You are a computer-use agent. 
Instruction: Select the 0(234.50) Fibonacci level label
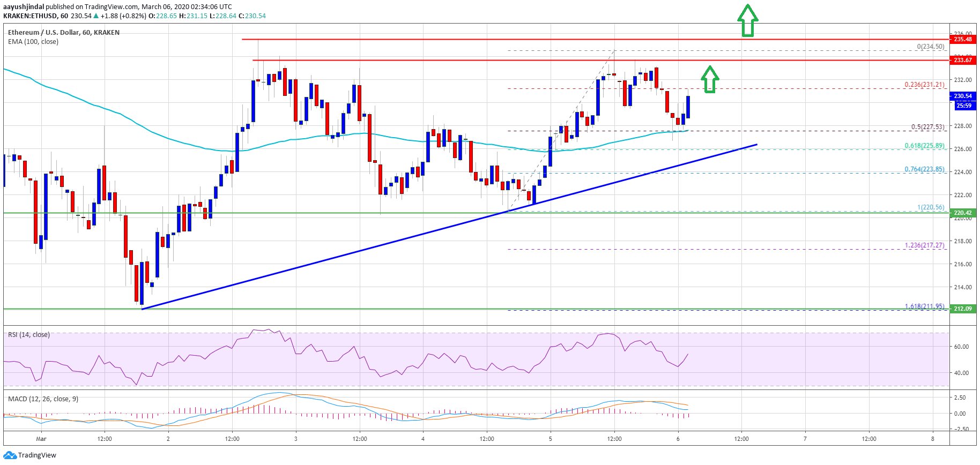click(x=931, y=47)
